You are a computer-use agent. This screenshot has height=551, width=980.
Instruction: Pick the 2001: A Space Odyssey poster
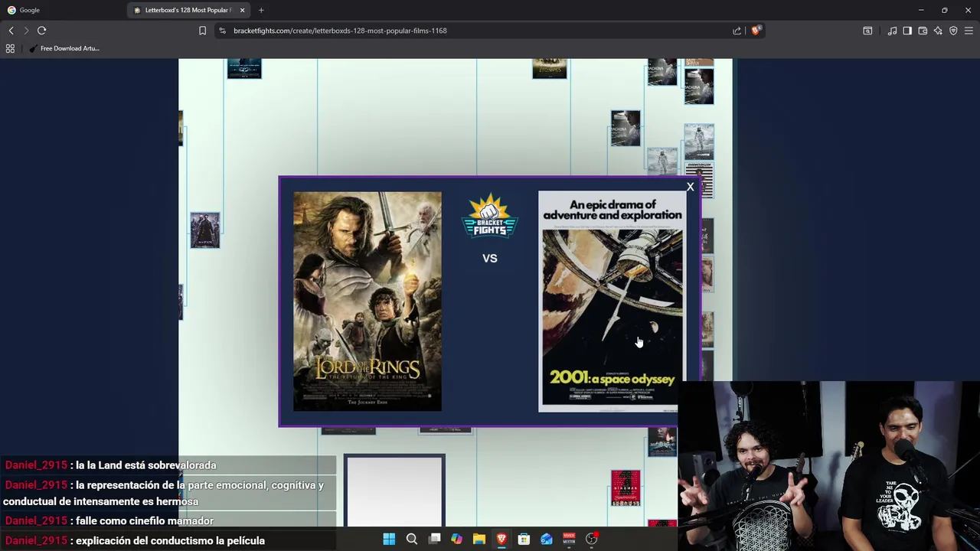[612, 302]
